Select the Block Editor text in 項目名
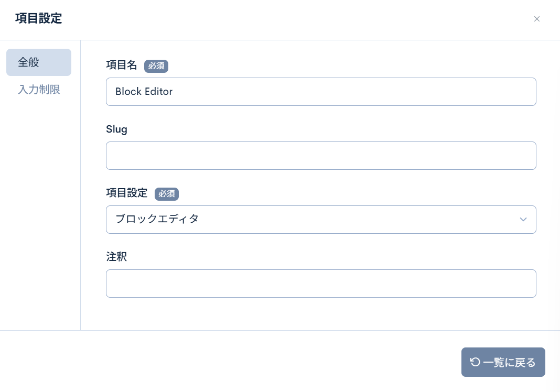Viewport: 560px width, 392px height. pos(144,92)
